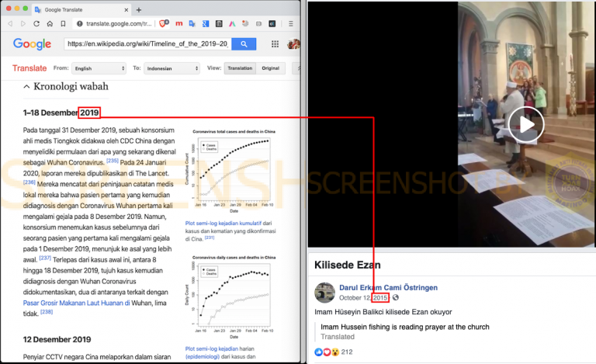Open 'Plot semi-log kejadian kumulatif' caption link
Viewport: 596px width, 364px height.
[x=223, y=224]
